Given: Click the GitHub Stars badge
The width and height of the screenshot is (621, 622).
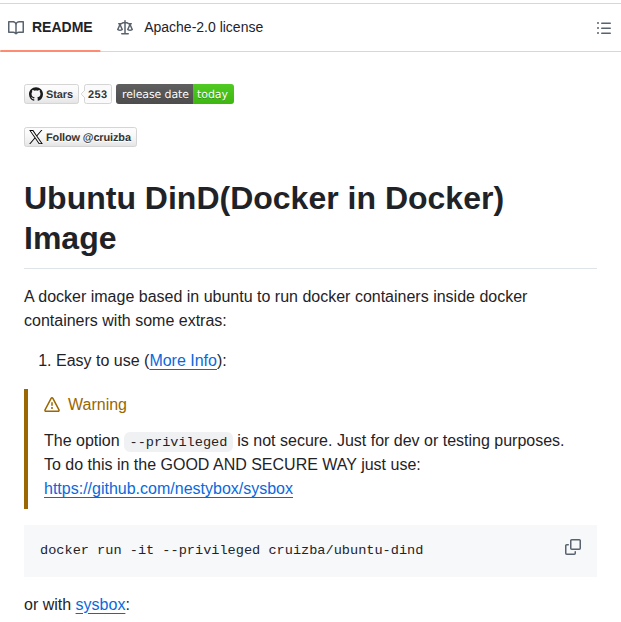Looking at the screenshot, I should coord(52,94).
